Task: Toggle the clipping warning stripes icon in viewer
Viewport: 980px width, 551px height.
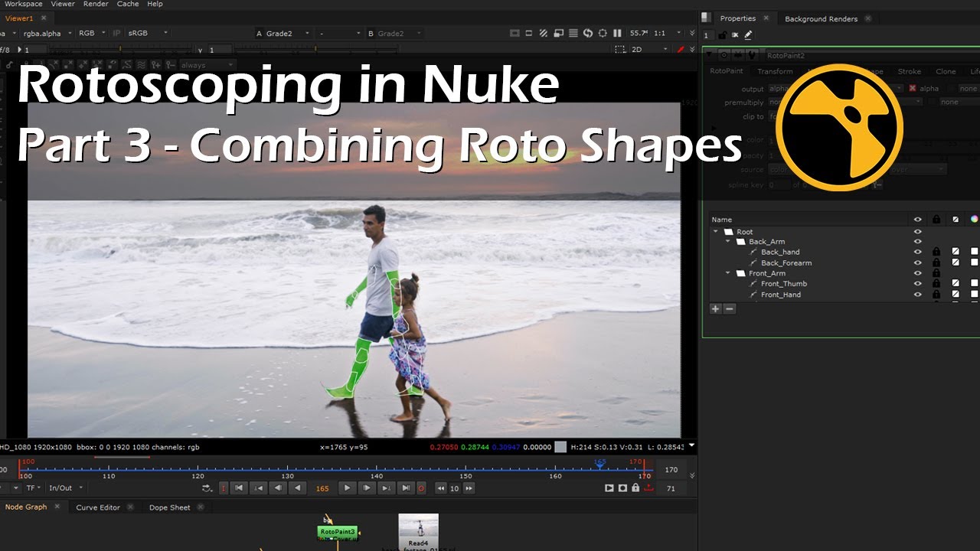Action: tap(544, 33)
